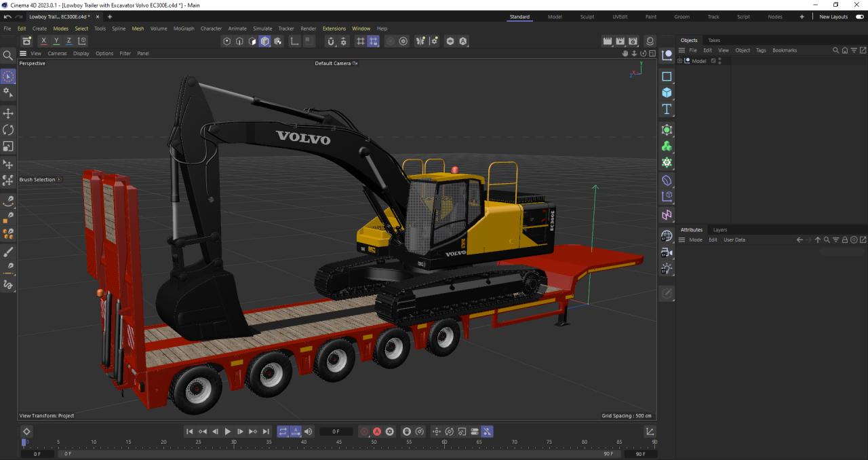
Task: Toggle X axis lock
Action: click(44, 41)
